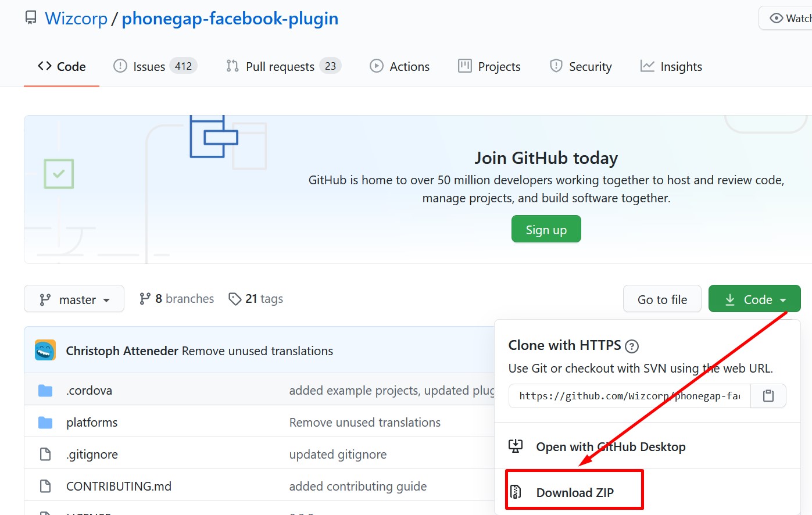The width and height of the screenshot is (812, 515).
Task: View the Insights tab
Action: coord(671,66)
